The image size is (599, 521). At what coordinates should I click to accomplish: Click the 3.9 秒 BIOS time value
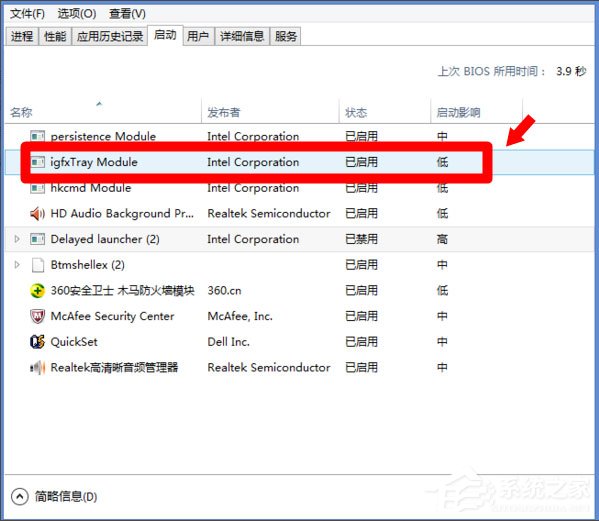571,71
